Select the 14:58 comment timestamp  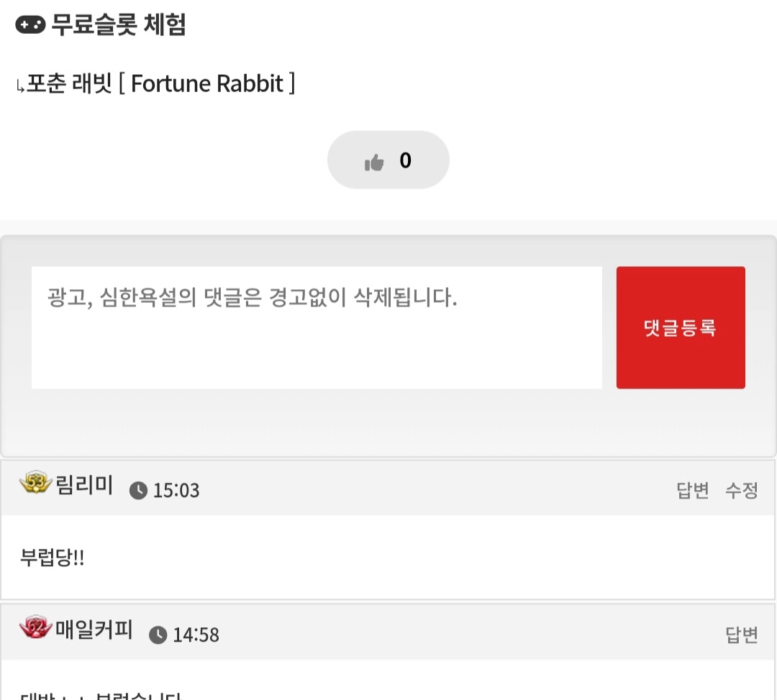click(196, 635)
